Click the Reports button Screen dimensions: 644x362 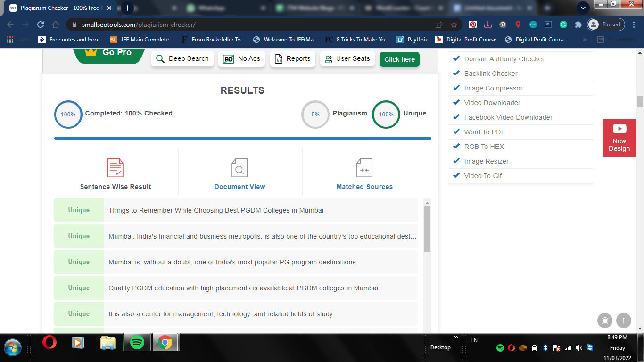(x=293, y=59)
